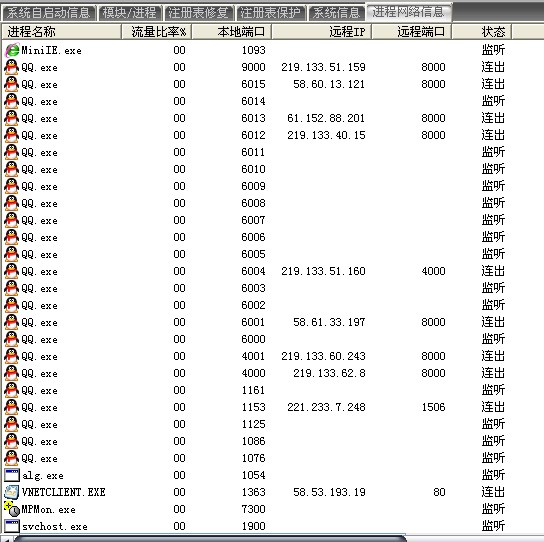Sort by the 本地端口 column header

pyautogui.click(x=232, y=32)
